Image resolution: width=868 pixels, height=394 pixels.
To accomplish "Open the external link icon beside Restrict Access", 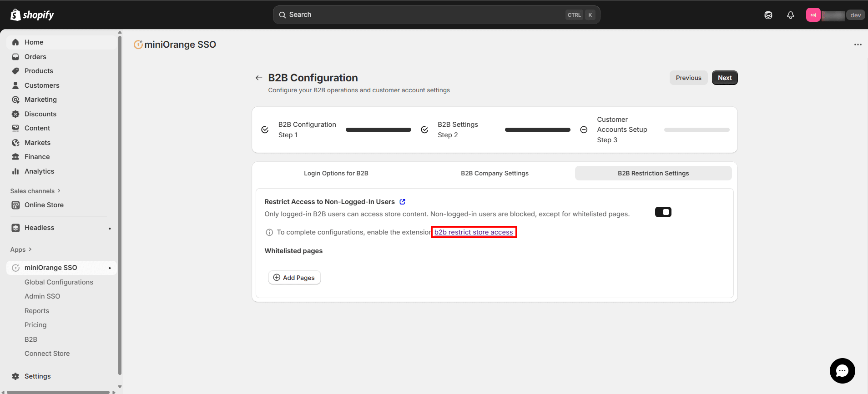I will 402,202.
